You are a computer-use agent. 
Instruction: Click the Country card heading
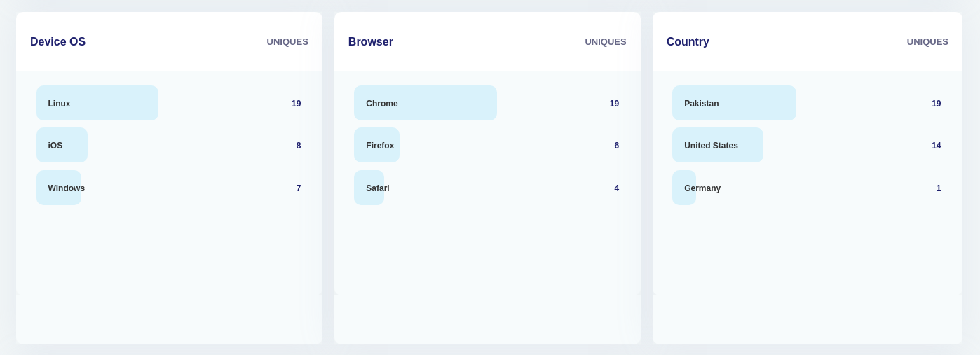688,42
